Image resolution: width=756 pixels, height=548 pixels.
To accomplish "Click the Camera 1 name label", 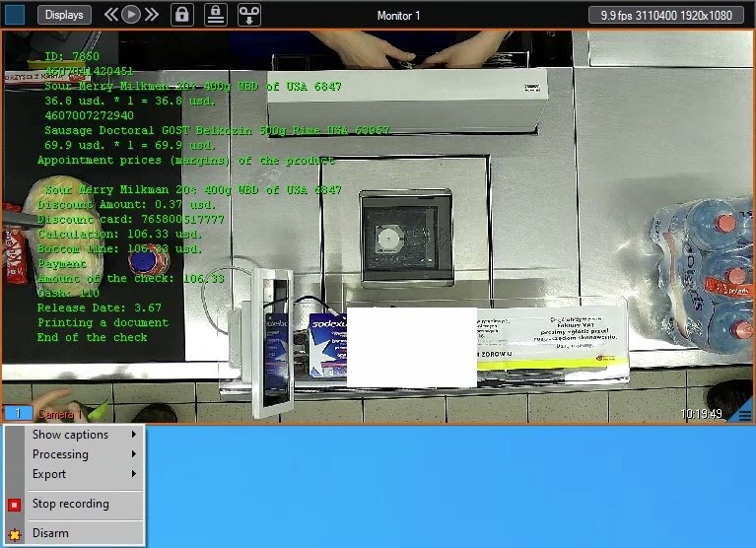I will (x=59, y=415).
